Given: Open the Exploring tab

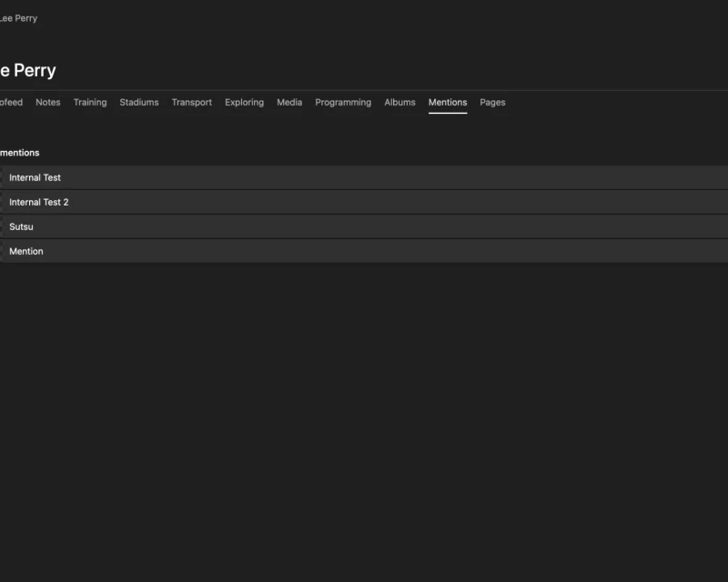Looking at the screenshot, I should [244, 103].
